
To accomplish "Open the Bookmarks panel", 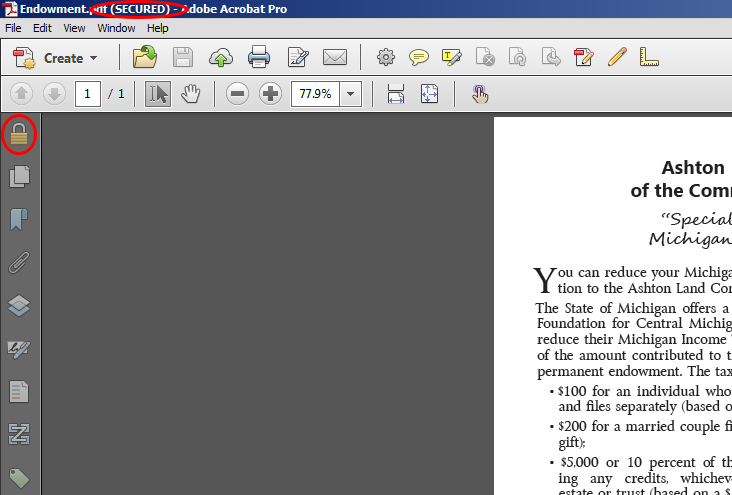I will tap(19, 220).
